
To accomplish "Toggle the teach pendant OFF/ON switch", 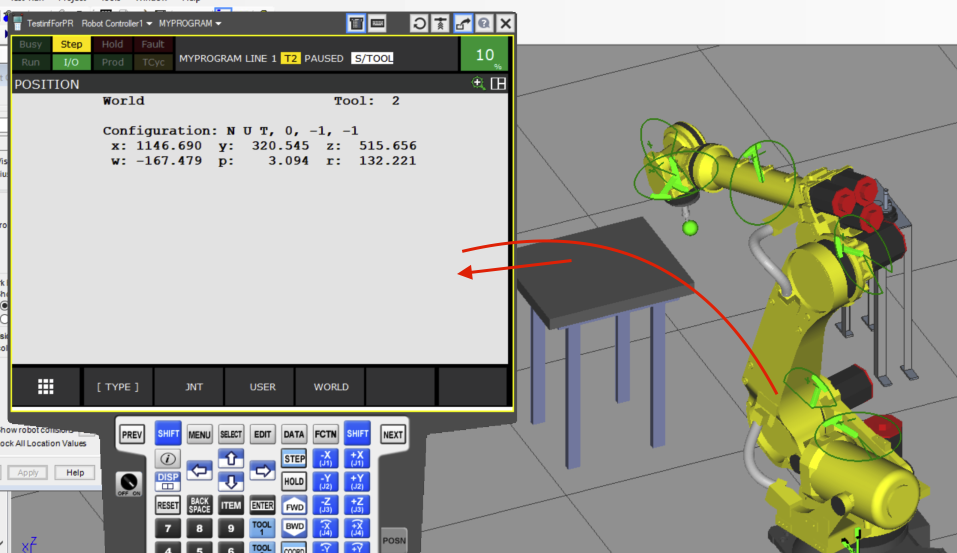I will 129,484.
